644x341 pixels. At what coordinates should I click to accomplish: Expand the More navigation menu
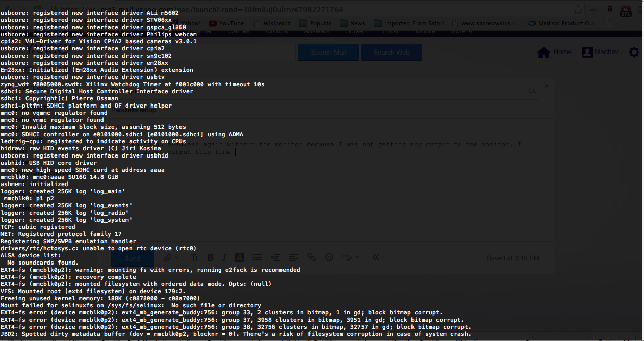tap(460, 31)
